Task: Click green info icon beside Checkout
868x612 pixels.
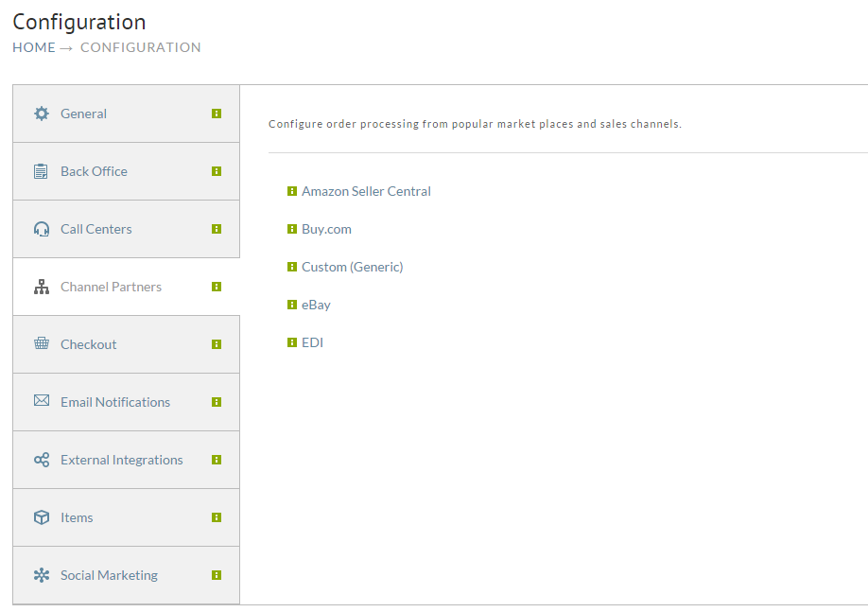Action: pos(217,344)
